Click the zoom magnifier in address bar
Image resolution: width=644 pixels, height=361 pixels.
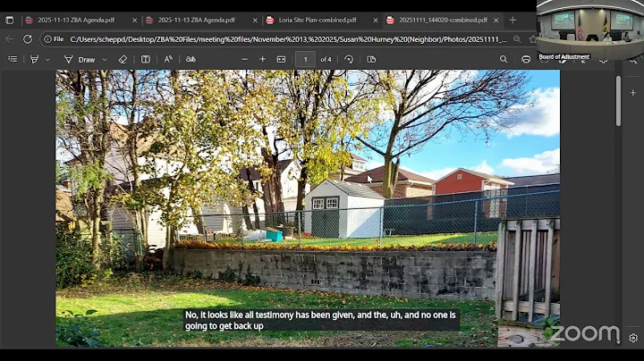tap(517, 39)
